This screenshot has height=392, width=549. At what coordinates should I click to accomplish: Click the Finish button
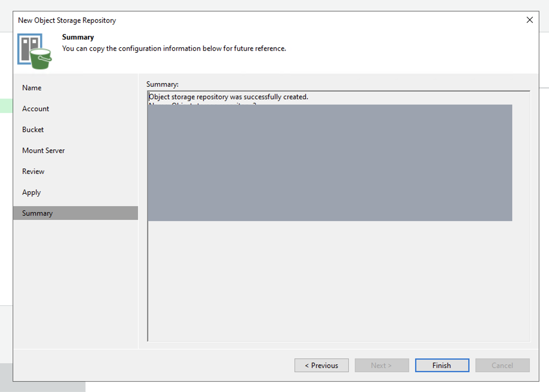click(442, 365)
